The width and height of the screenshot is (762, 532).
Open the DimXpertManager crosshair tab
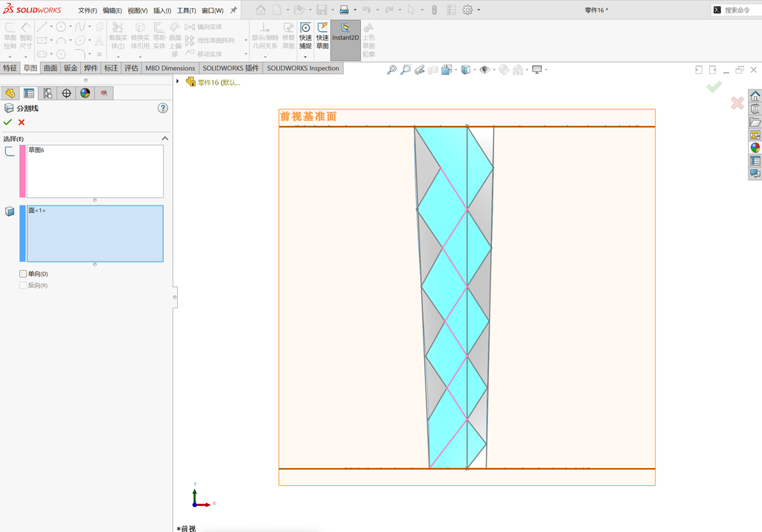tap(66, 93)
